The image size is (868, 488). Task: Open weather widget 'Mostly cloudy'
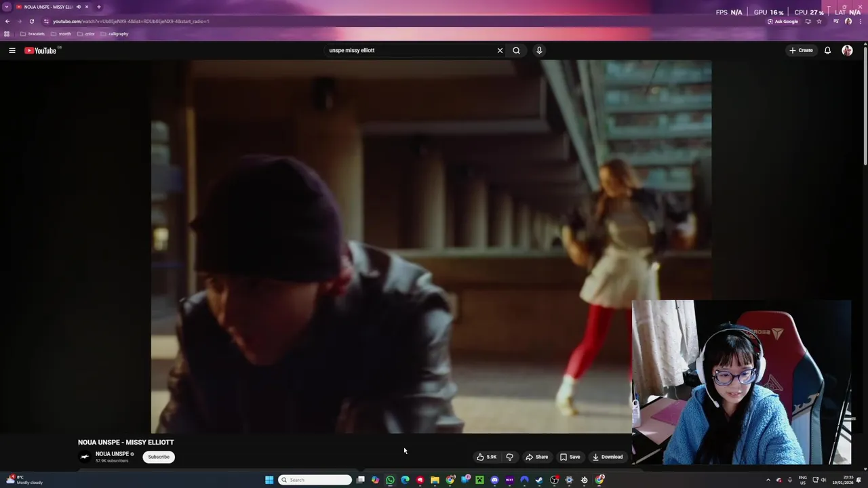[26, 480]
